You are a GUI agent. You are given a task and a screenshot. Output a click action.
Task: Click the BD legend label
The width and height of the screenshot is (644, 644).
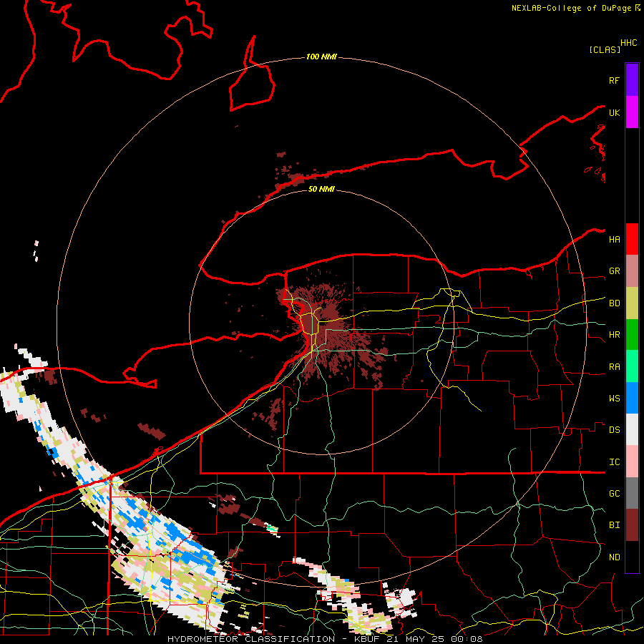[x=614, y=303]
